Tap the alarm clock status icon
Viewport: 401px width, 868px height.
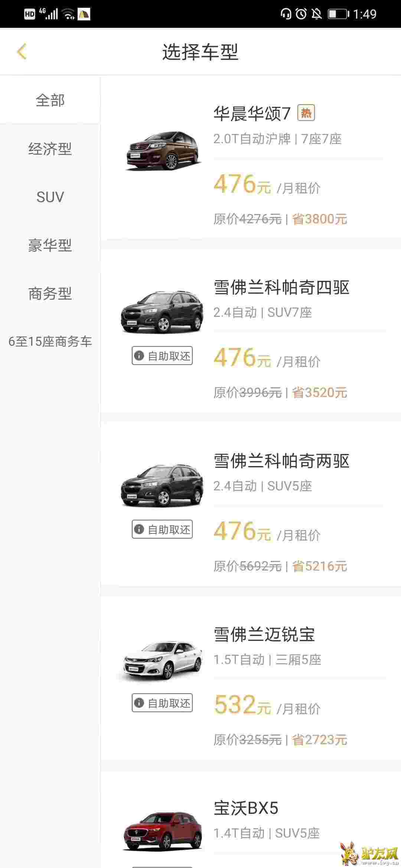[301, 14]
